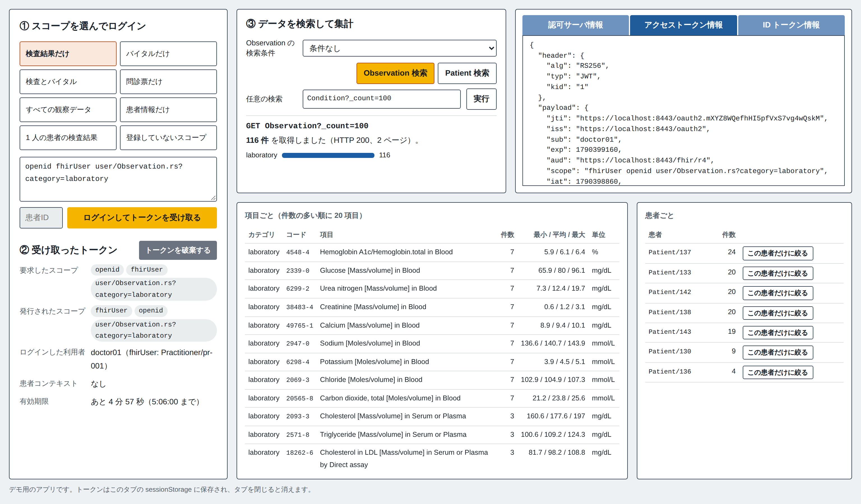Click code 49765-1 in the table
Viewport: 861px width, 504px height.
pyautogui.click(x=300, y=326)
